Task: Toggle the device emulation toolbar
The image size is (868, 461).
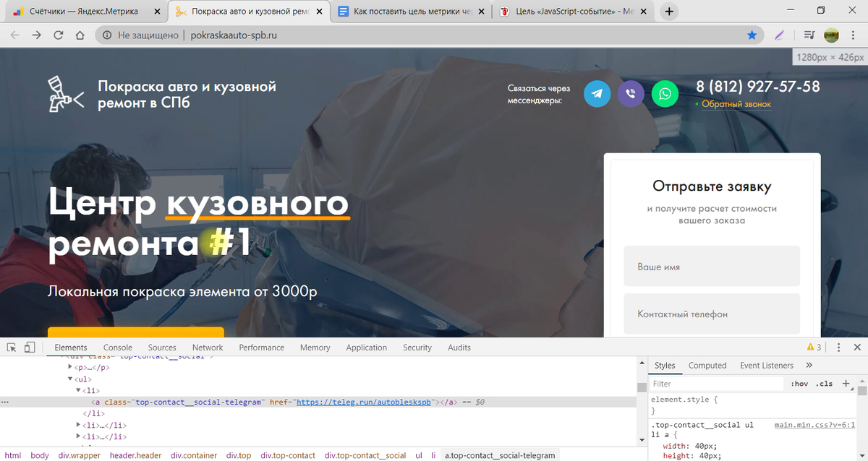Action: coord(30,347)
